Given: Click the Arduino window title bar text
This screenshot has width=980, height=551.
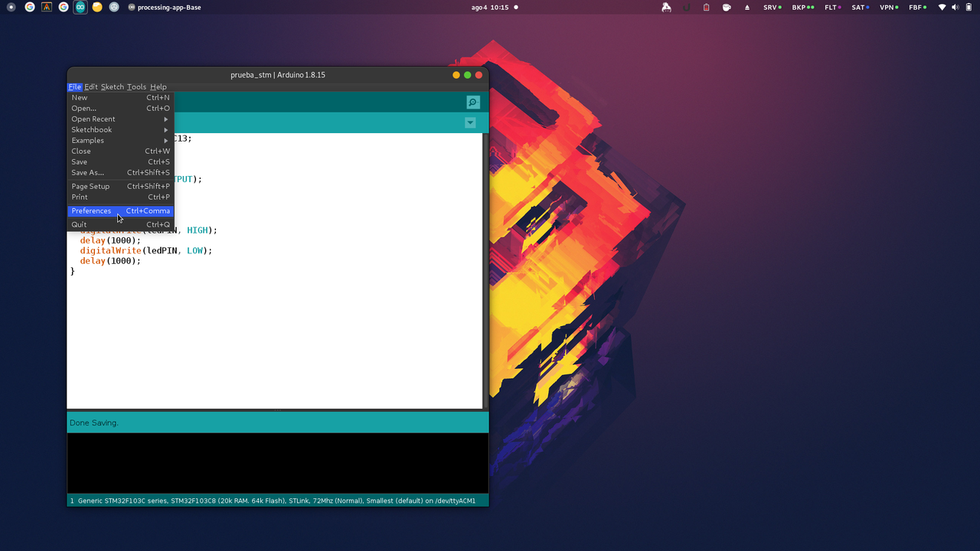Looking at the screenshot, I should click(278, 75).
